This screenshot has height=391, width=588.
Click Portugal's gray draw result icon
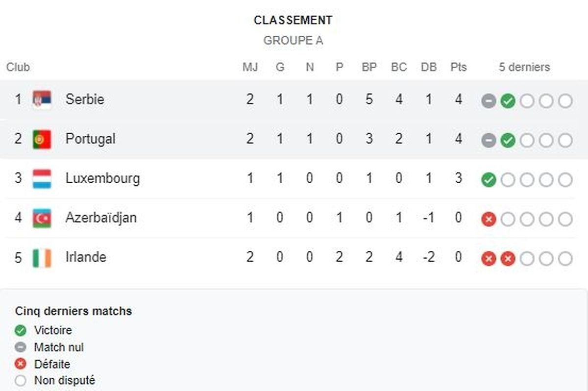[x=489, y=141]
